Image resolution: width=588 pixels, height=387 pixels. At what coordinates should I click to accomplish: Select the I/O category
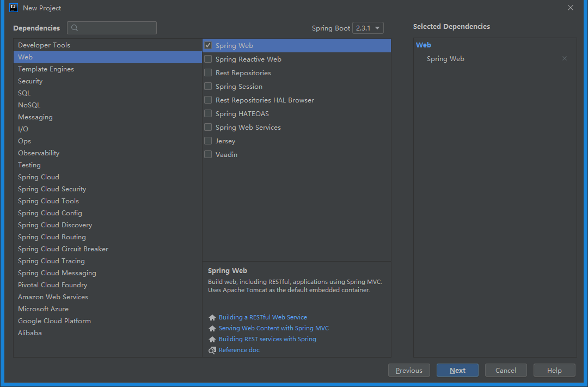click(x=108, y=129)
